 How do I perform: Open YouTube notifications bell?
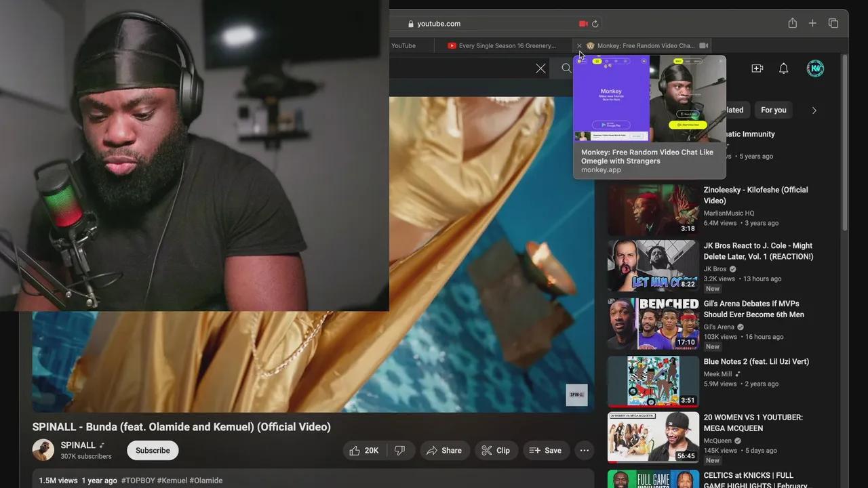coord(783,68)
